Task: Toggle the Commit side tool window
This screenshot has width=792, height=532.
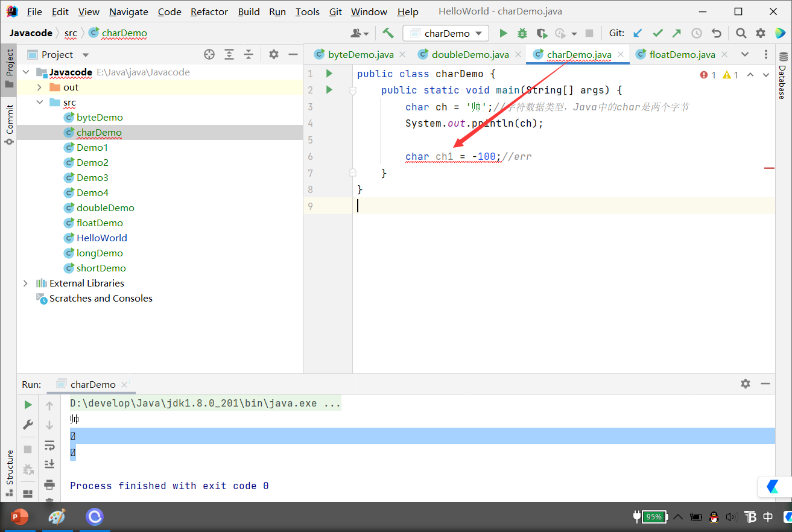Action: click(9, 124)
